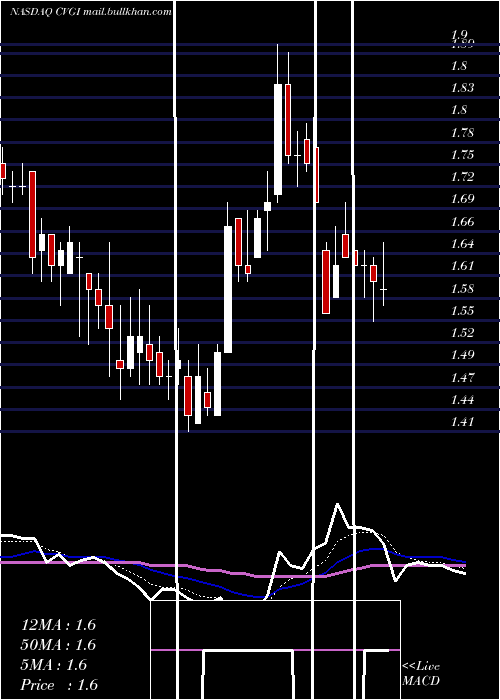The width and height of the screenshot is (500, 700).
Task: Click the 1.83 price axis label
Action: pyautogui.click(x=462, y=88)
